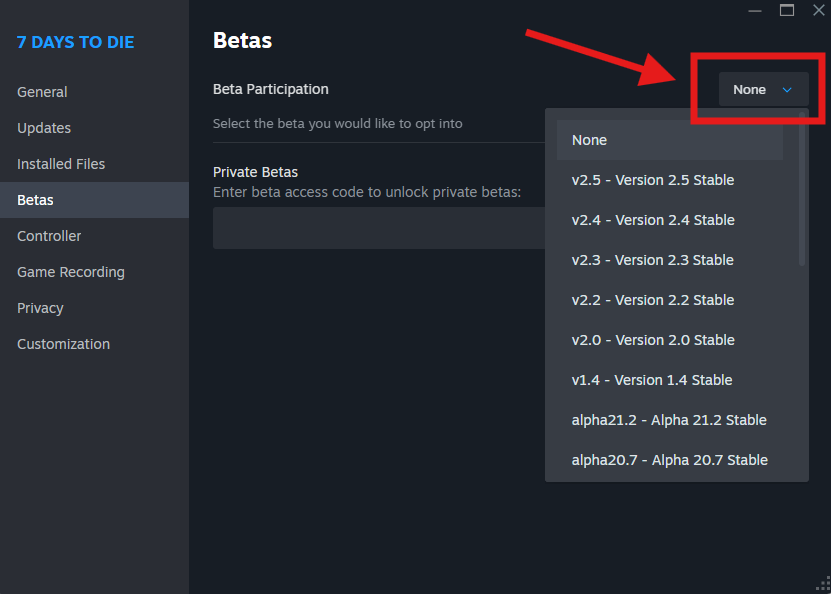This screenshot has width=831, height=594.
Task: Pick alpha20.7 - Alpha 20.7 Stable
Action: click(669, 460)
